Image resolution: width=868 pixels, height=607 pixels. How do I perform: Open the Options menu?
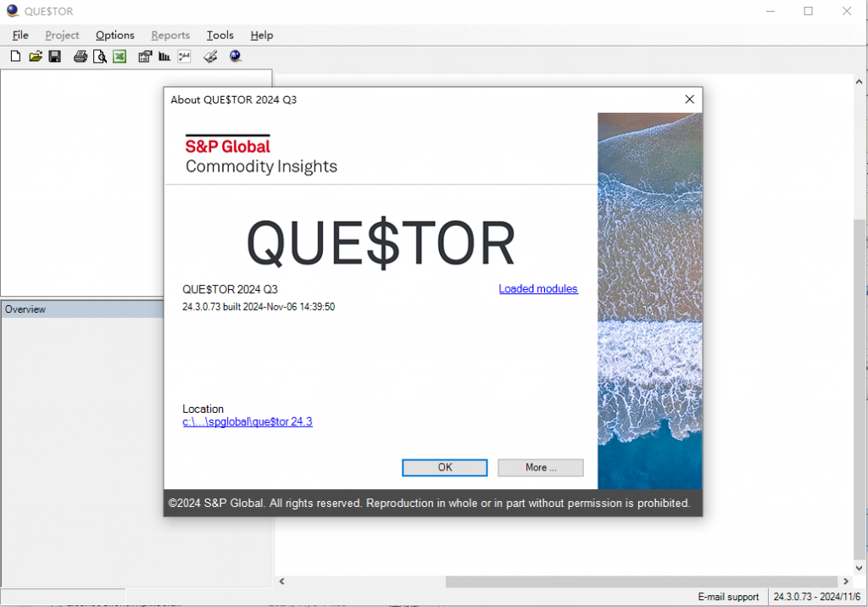coord(114,35)
